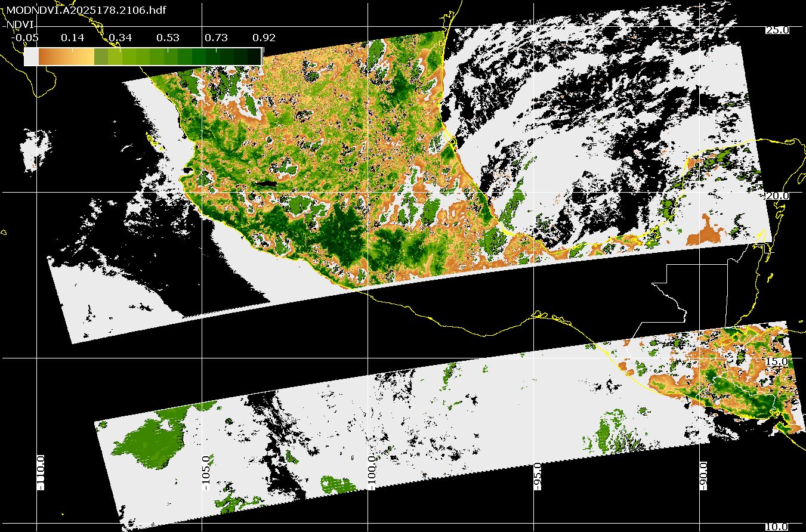Click the -105.0 longitude label
The height and width of the screenshot is (532, 806).
[206, 472]
